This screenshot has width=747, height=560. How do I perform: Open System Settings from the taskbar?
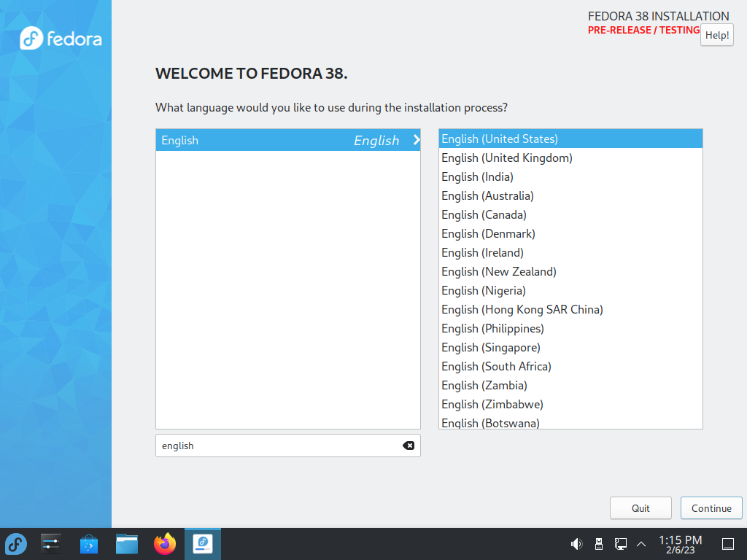[x=50, y=544]
